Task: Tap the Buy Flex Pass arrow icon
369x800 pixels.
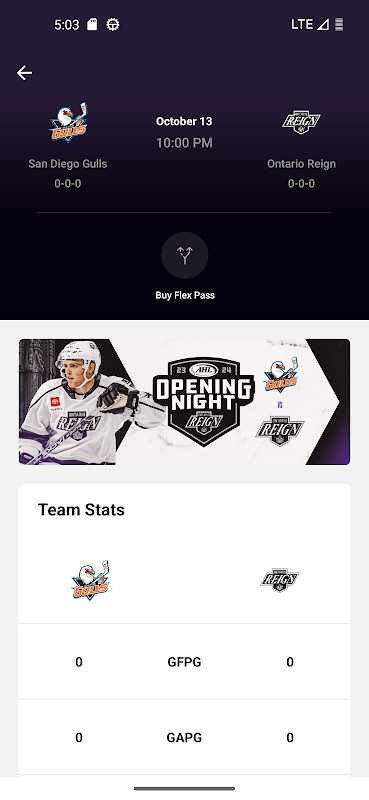Action: click(x=185, y=255)
